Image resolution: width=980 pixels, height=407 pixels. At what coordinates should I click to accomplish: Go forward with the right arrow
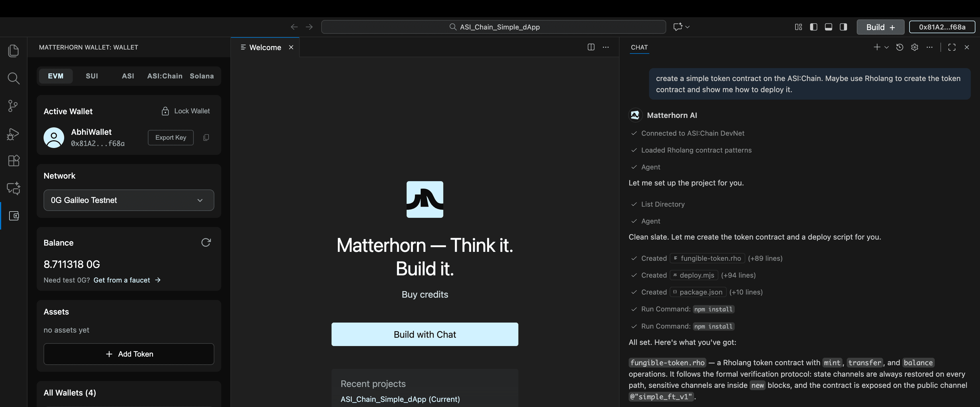tap(309, 27)
